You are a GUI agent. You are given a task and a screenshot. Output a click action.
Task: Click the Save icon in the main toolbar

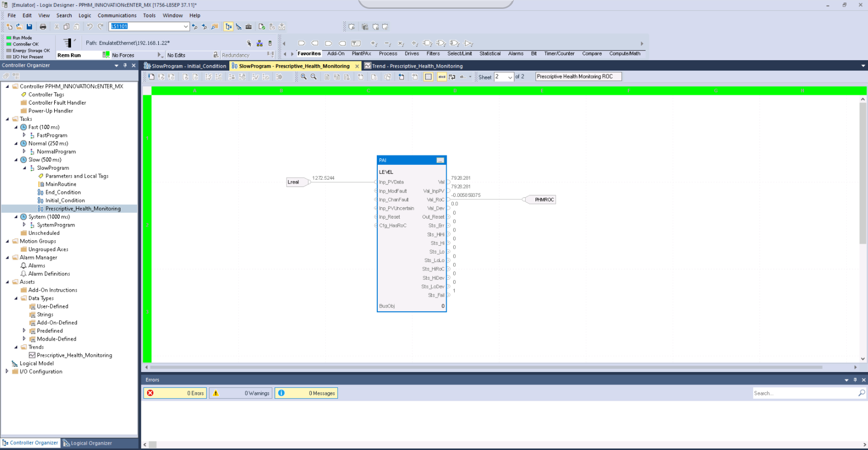coord(30,27)
